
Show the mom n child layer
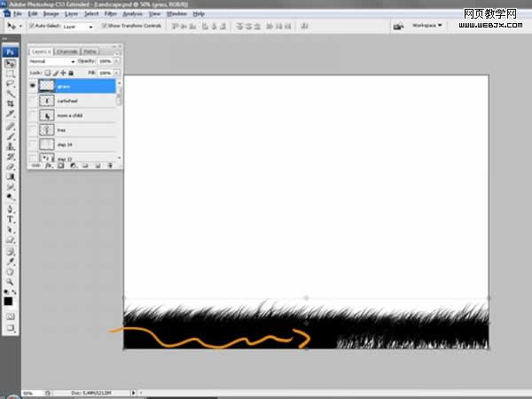pos(33,115)
